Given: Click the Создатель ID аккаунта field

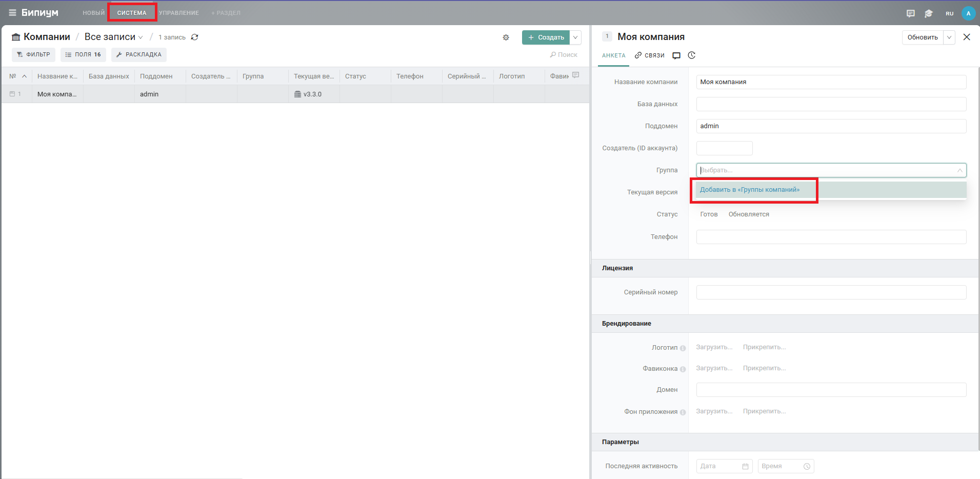Looking at the screenshot, I should pos(724,148).
